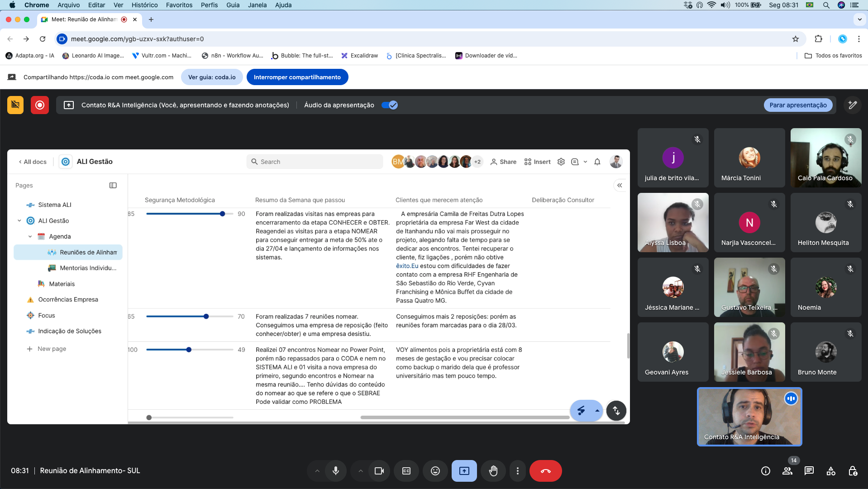The height and width of the screenshot is (489, 868).
Task: Click the yellow annotation off icon
Action: pos(15,105)
